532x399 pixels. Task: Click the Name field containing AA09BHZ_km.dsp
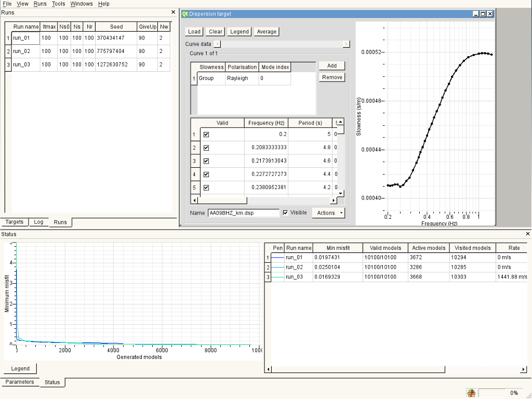[243, 213]
